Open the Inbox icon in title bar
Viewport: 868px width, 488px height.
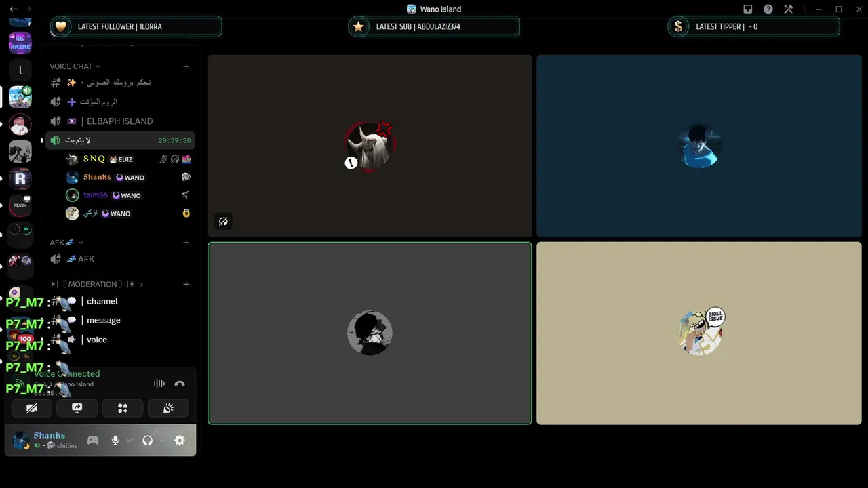[748, 9]
